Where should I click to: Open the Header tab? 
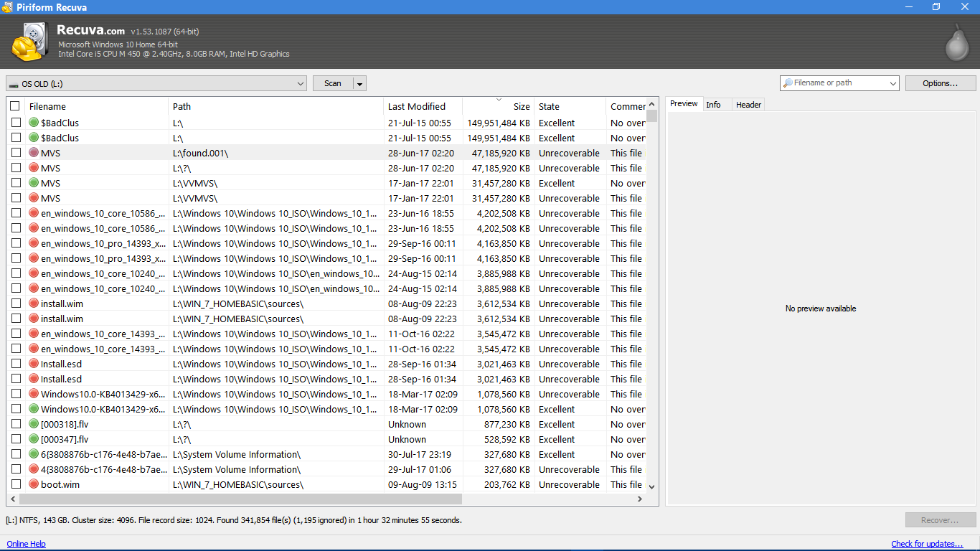[x=748, y=105]
